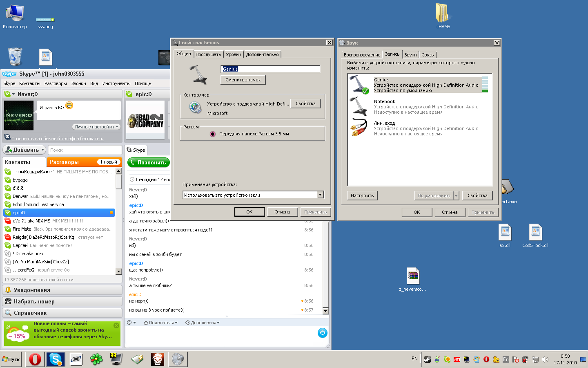Screen dimensions: 588x368
Task: Activate the speaker Sound taskbar button
Action: [178, 359]
